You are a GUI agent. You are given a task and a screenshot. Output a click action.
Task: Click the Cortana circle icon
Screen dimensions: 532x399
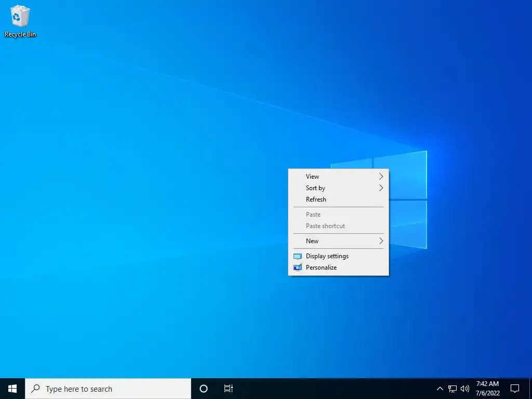click(x=203, y=389)
